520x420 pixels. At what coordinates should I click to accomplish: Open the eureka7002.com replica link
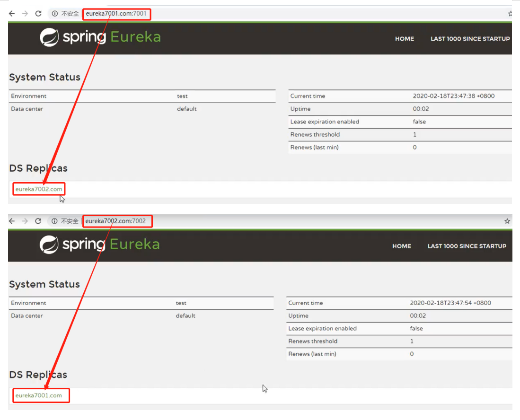pyautogui.click(x=39, y=189)
